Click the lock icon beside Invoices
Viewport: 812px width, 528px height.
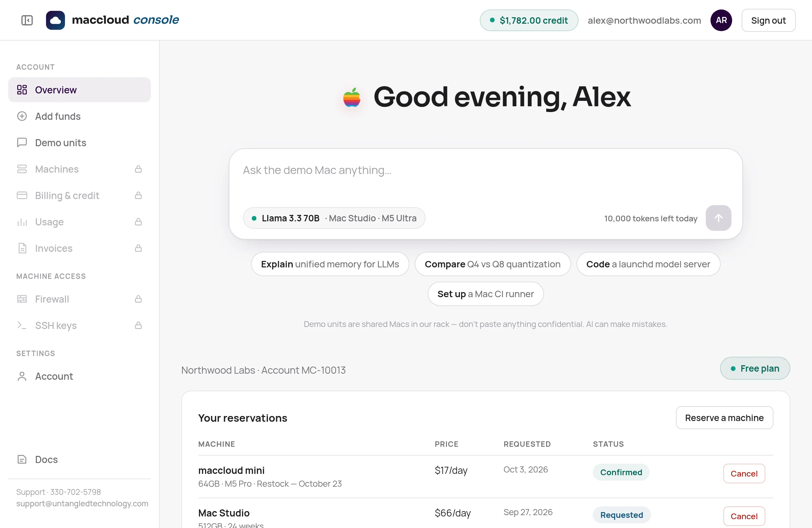tap(138, 248)
